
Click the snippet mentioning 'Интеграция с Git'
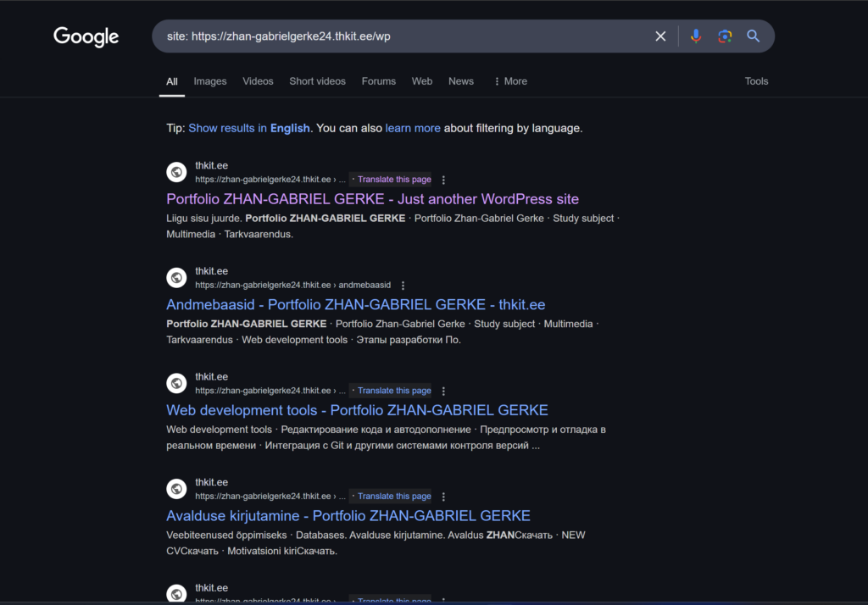pyautogui.click(x=387, y=437)
